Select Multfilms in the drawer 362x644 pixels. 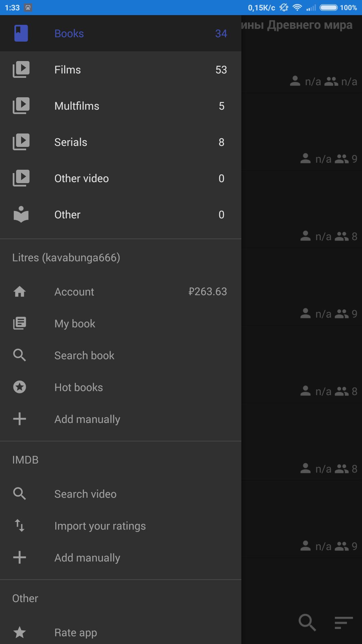tap(77, 106)
